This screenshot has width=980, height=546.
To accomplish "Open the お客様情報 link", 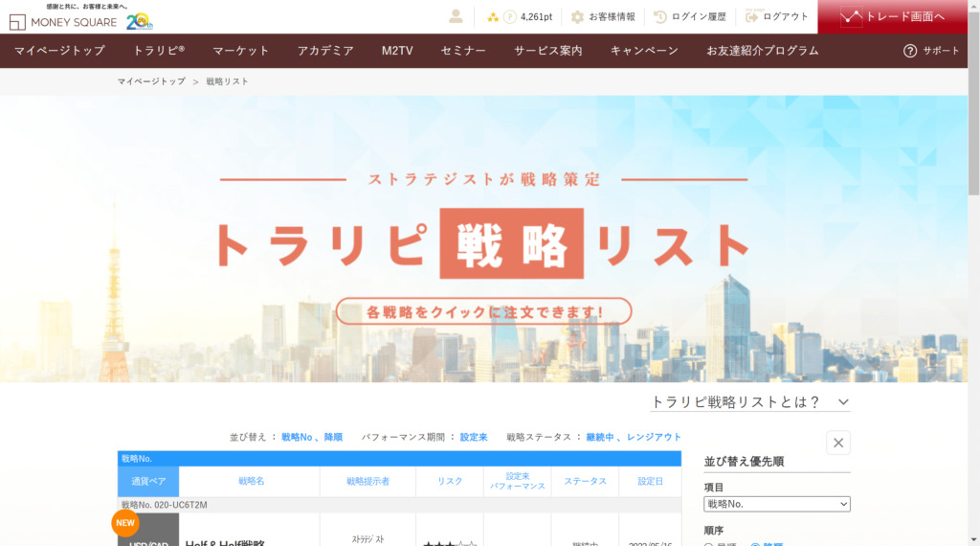I will point(612,17).
